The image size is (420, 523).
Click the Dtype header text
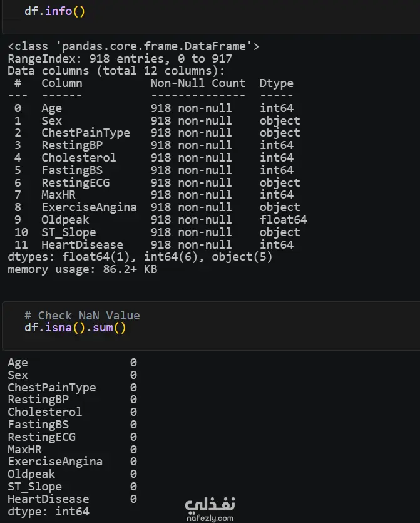276,83
